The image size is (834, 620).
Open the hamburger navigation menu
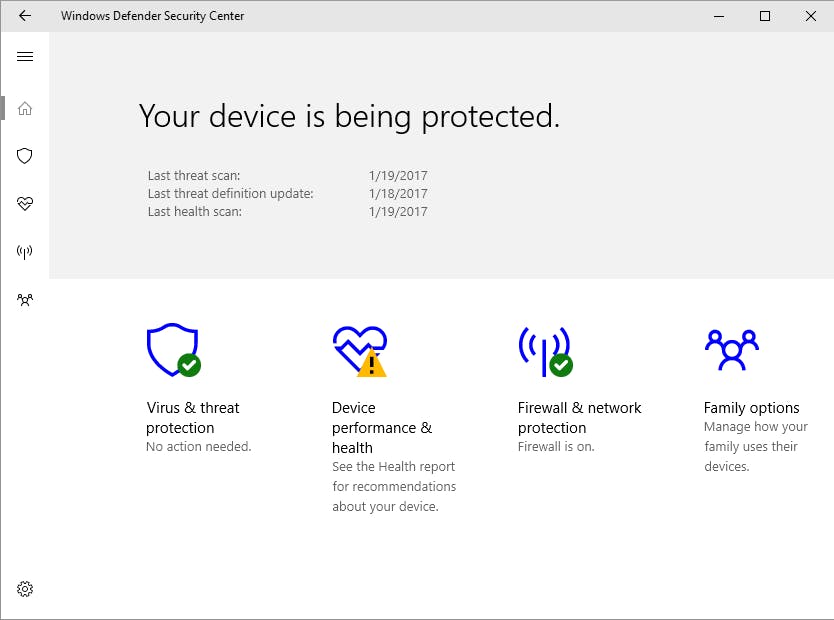click(25, 57)
